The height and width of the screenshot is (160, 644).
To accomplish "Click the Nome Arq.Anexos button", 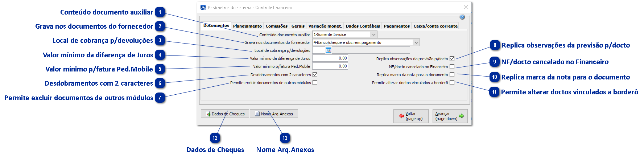I will click(x=274, y=114).
